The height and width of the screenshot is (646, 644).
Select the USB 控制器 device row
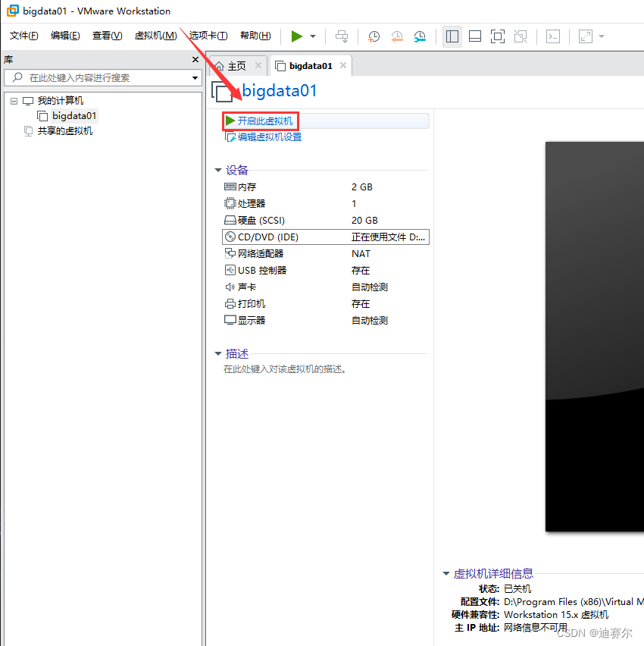pyautogui.click(x=325, y=270)
